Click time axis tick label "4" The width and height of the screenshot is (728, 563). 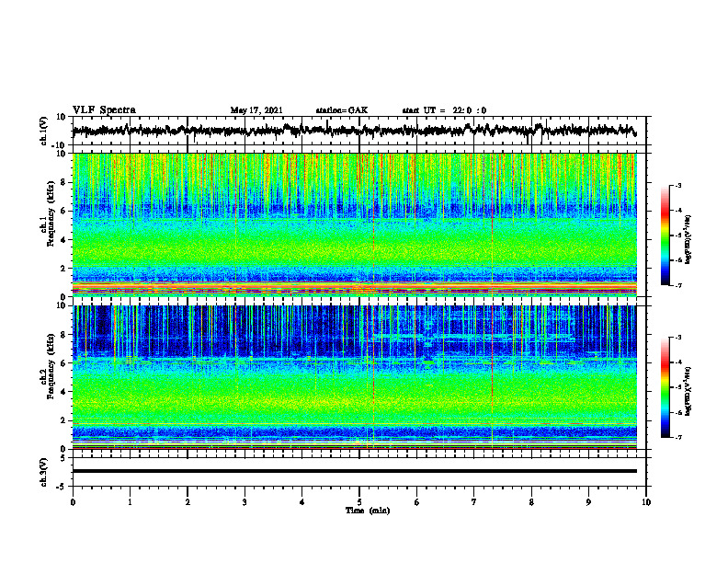(302, 502)
